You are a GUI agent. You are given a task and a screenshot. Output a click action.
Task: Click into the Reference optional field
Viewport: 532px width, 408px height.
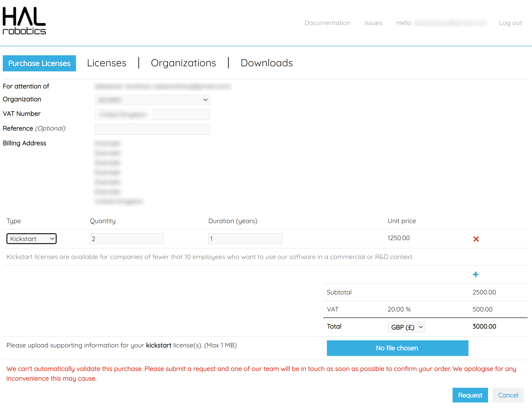[x=152, y=129]
